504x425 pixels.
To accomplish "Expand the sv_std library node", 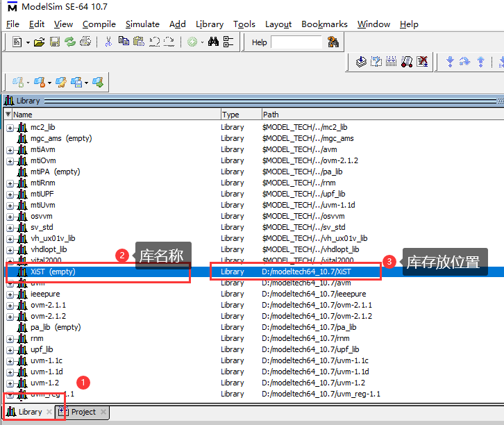I will 10,228.
